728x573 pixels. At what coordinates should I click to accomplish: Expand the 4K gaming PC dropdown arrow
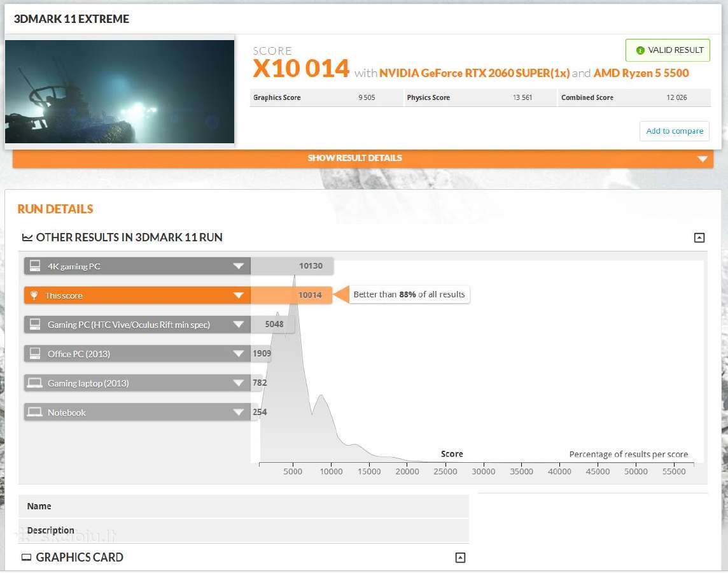[x=238, y=266]
